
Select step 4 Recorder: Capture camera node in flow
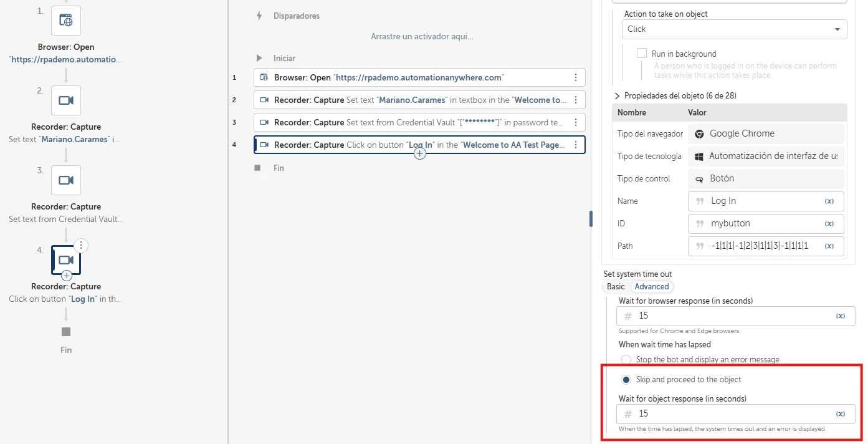pos(66,260)
